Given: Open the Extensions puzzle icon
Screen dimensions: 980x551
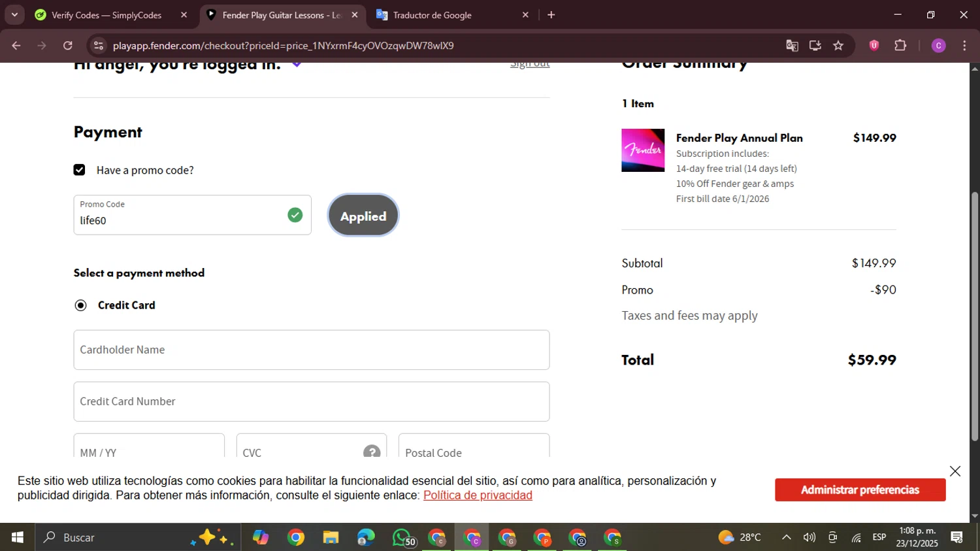Looking at the screenshot, I should (x=900, y=46).
